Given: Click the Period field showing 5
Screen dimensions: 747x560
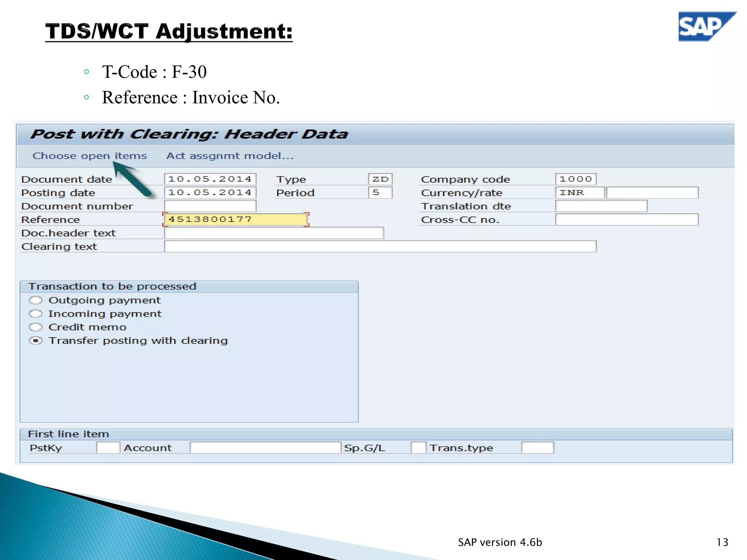Looking at the screenshot, I should click(x=380, y=192).
